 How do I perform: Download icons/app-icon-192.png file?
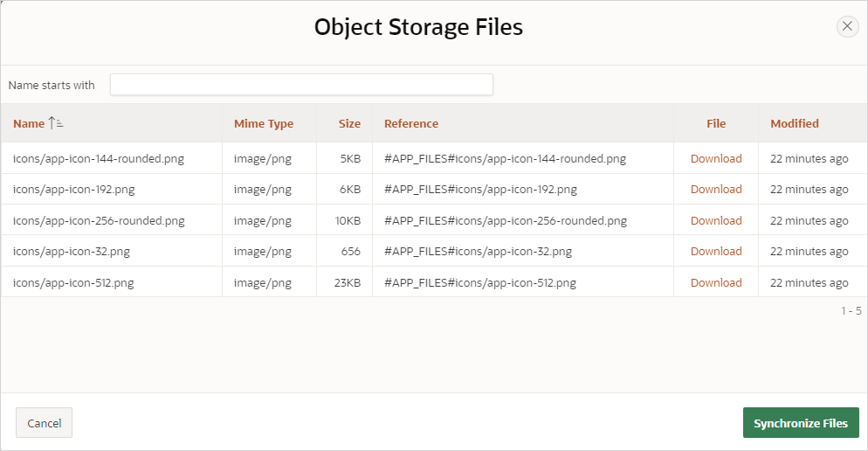pyautogui.click(x=716, y=189)
